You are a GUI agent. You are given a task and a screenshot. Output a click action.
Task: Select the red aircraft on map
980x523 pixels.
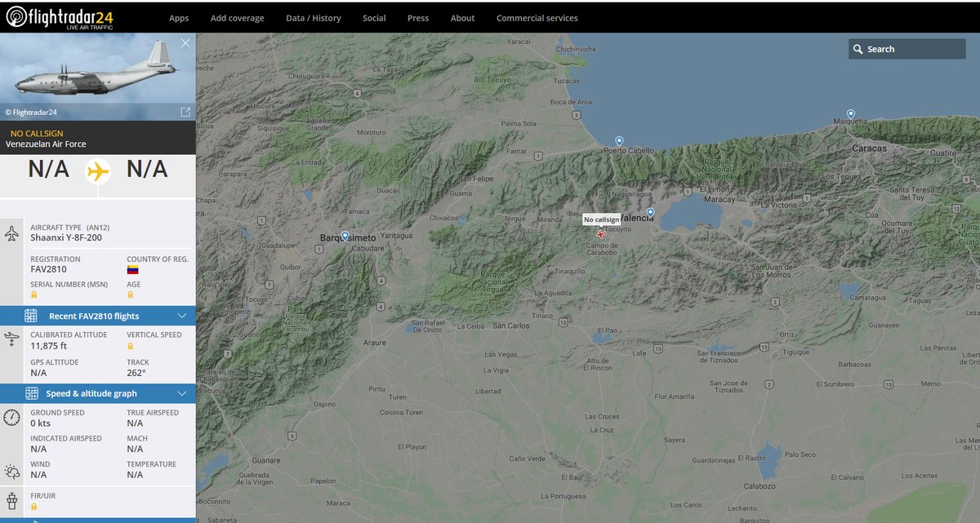[601, 235]
